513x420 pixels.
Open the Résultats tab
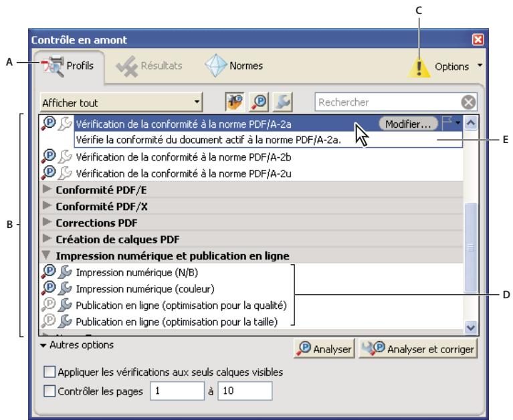pyautogui.click(x=149, y=66)
